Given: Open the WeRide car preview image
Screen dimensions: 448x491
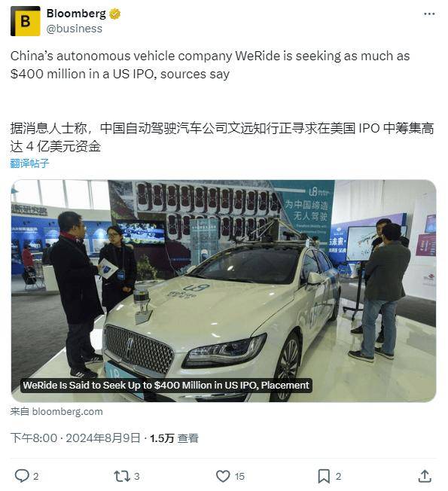Looking at the screenshot, I should click(x=224, y=291).
